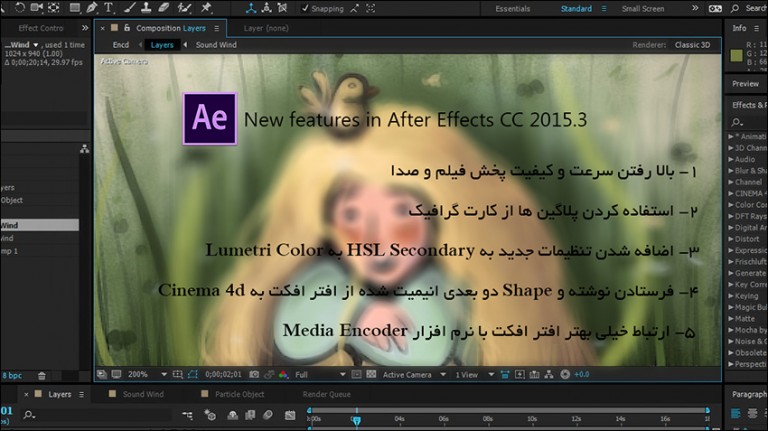
Task: Delete the selected item using the project trash icon
Action: pyautogui.click(x=42, y=376)
